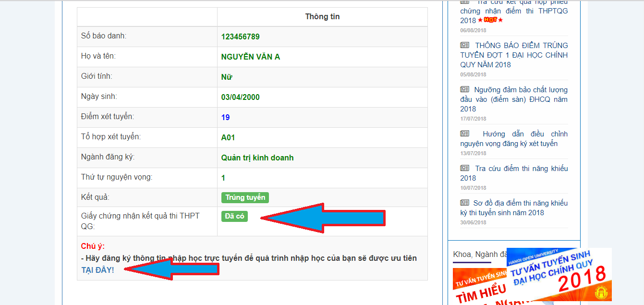Click newspaper icon beside Tra cứu điểm thi năng khiếu
The width and height of the screenshot is (644, 305).
pos(464,168)
